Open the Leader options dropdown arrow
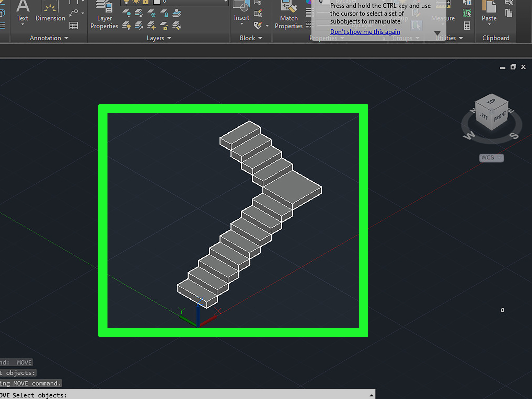532x399 pixels. [83, 13]
